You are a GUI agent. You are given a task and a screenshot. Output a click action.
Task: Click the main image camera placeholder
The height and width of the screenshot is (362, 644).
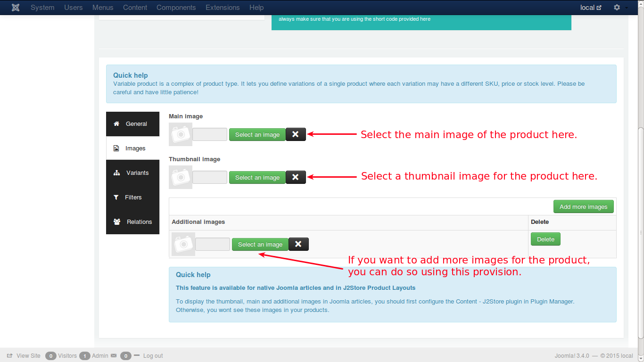click(x=181, y=134)
